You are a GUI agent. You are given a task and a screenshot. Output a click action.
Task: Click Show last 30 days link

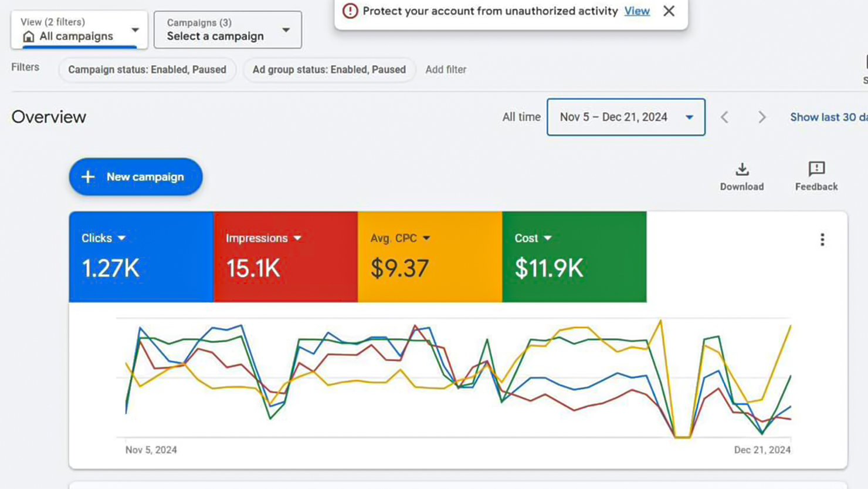[x=828, y=117]
